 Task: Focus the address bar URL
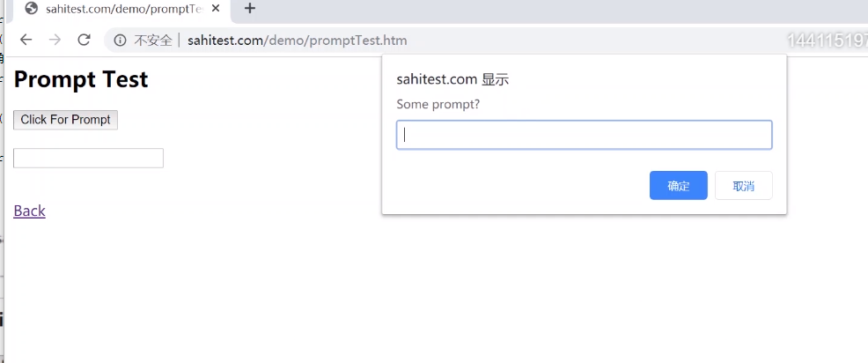(297, 41)
